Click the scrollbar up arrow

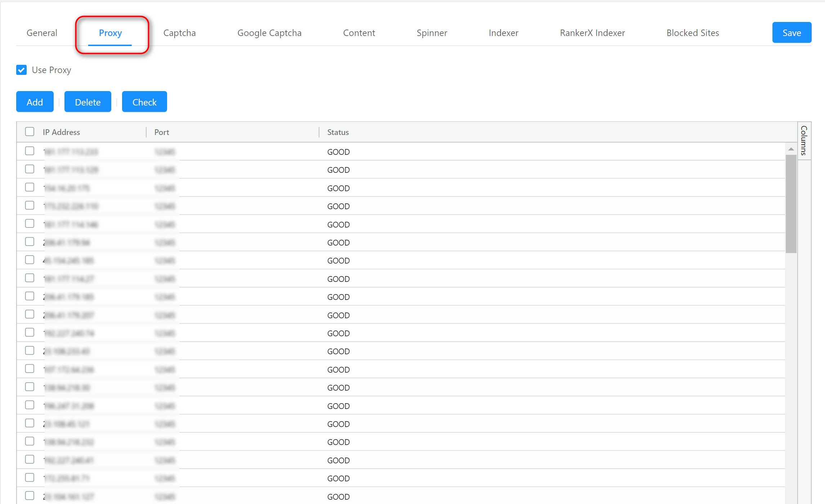click(791, 149)
